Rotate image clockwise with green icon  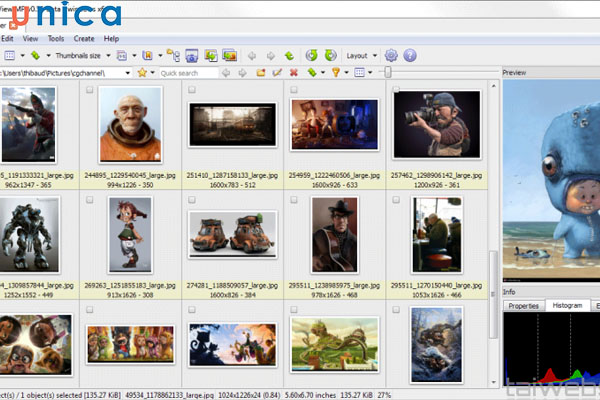point(331,56)
